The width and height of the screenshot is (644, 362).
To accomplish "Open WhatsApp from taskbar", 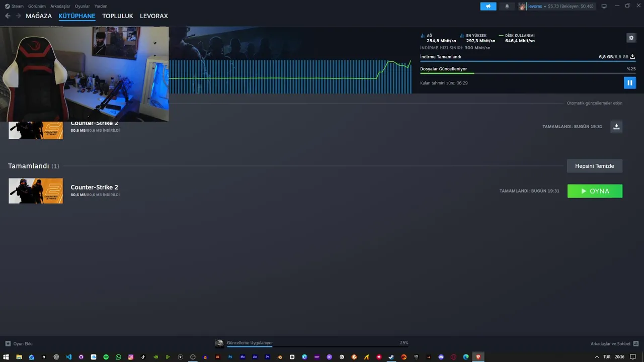I will (118, 357).
